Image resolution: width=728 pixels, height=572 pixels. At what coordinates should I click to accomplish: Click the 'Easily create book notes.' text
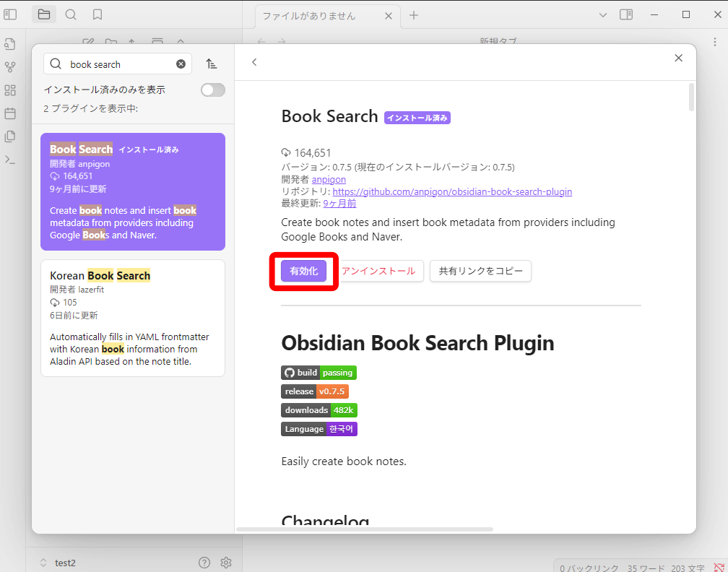point(344,461)
